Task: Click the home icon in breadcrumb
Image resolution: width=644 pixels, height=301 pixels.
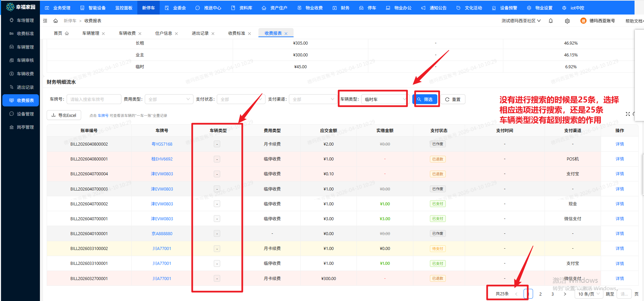Action: pyautogui.click(x=55, y=21)
